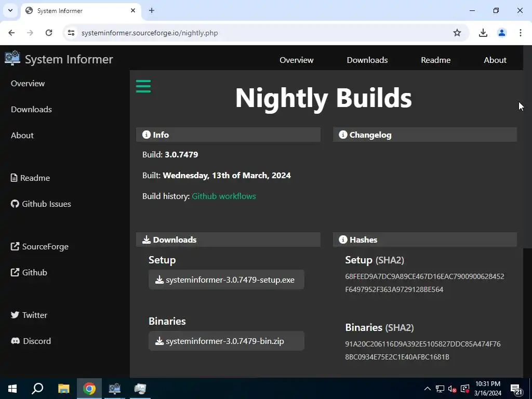This screenshot has width=532, height=399.
Task: Open Windows Start menu
Action: pyautogui.click(x=12, y=389)
